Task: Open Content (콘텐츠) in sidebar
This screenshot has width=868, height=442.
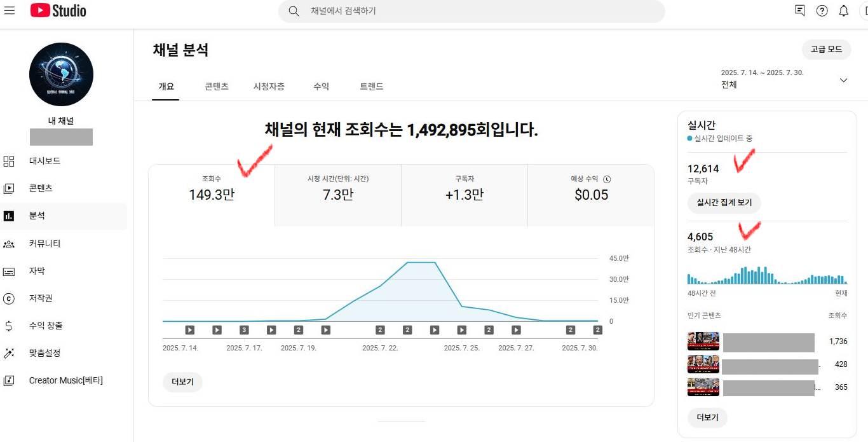Action: coord(41,188)
